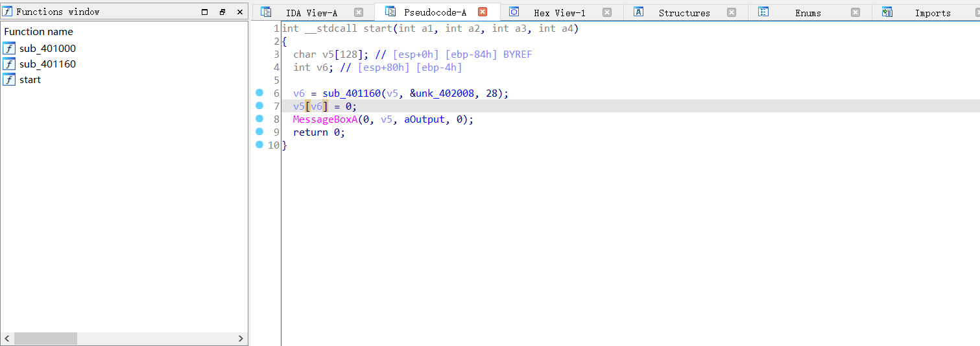Screen dimensions: 980x346
Task: Close the Functions window panel
Action: tap(239, 12)
